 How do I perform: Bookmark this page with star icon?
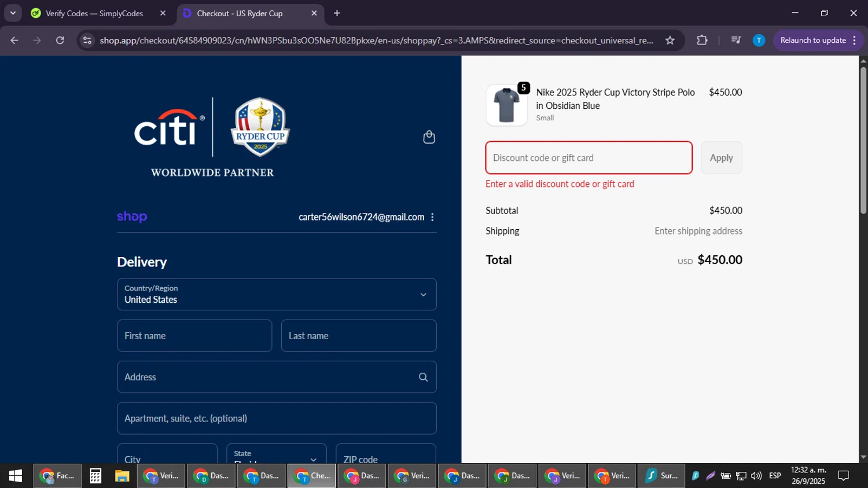pyautogui.click(x=670, y=41)
